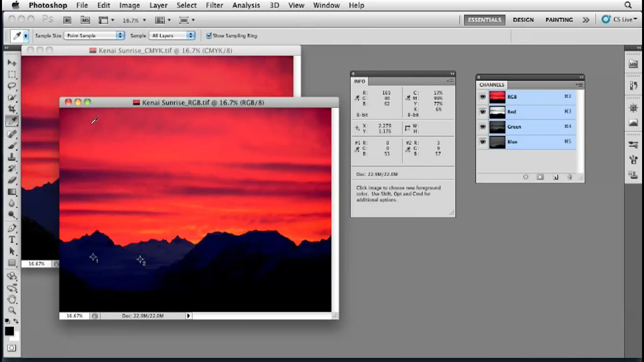
Task: Open the zoom level 16.7% dropdown
Action: pyautogui.click(x=134, y=20)
